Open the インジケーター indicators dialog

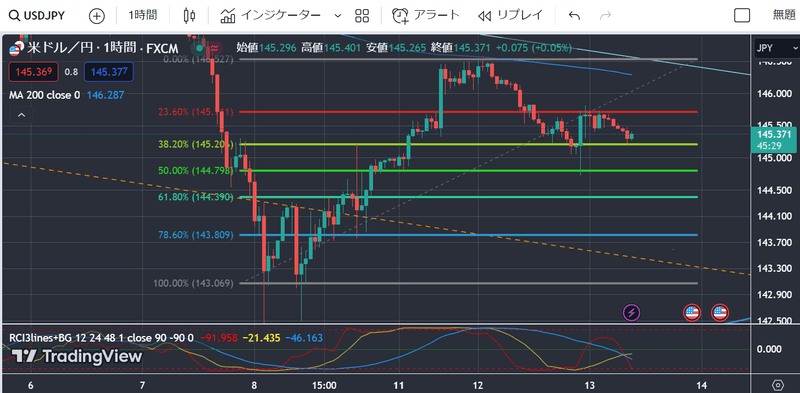(x=270, y=16)
